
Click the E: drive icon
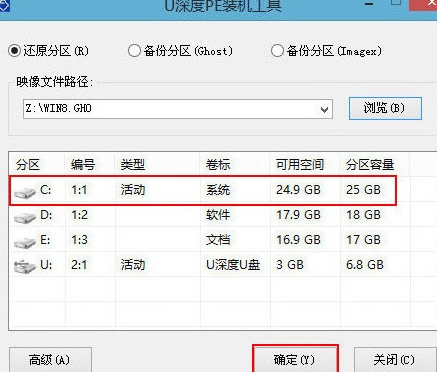point(25,242)
